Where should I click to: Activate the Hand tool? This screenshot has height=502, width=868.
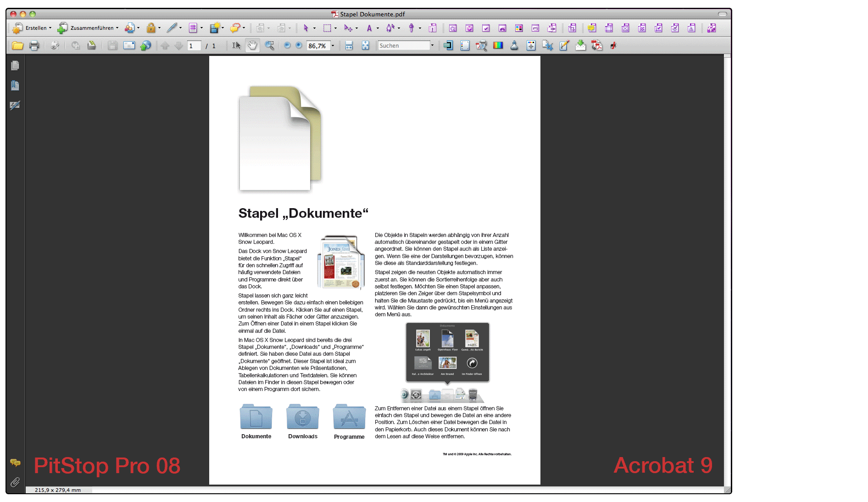tap(252, 46)
